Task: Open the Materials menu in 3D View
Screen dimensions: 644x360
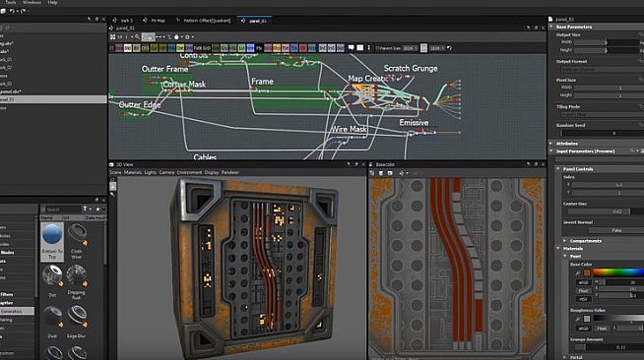Action: (133, 172)
